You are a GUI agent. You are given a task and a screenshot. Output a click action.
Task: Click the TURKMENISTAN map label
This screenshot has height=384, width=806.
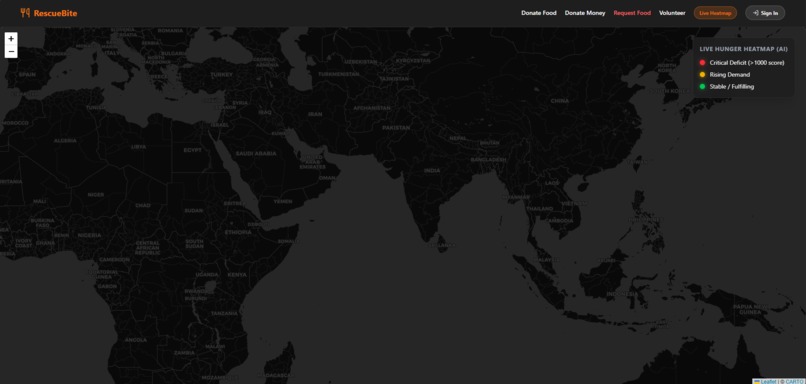(x=338, y=74)
